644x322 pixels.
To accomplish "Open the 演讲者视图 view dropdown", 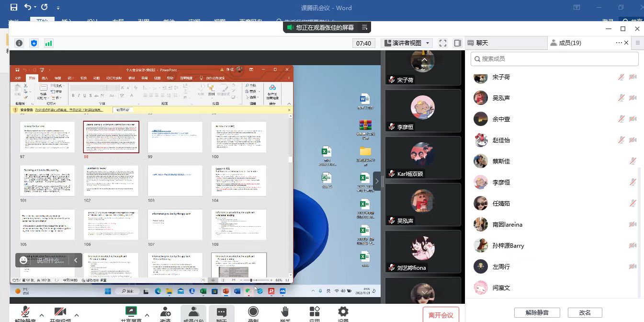I will 407,43.
